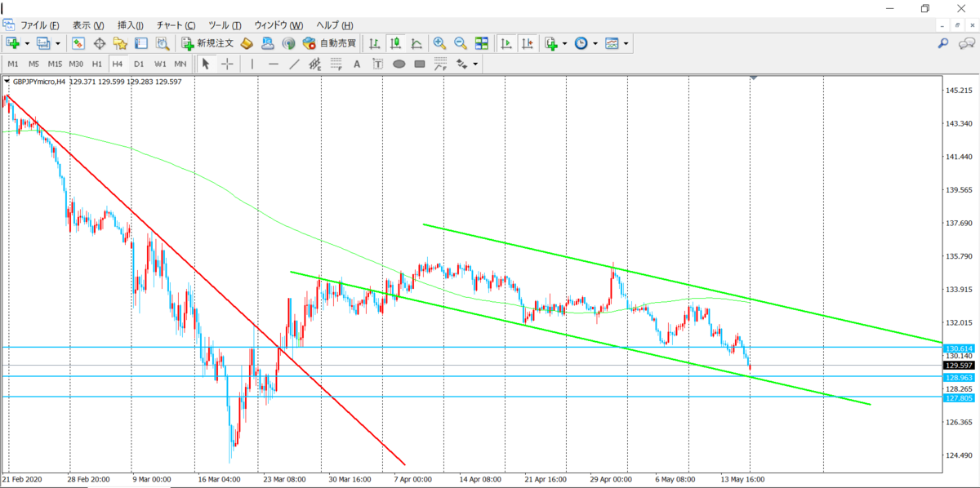Click the 自動売買 auto trading button
Image resolution: width=980 pixels, height=488 pixels.
(x=329, y=43)
